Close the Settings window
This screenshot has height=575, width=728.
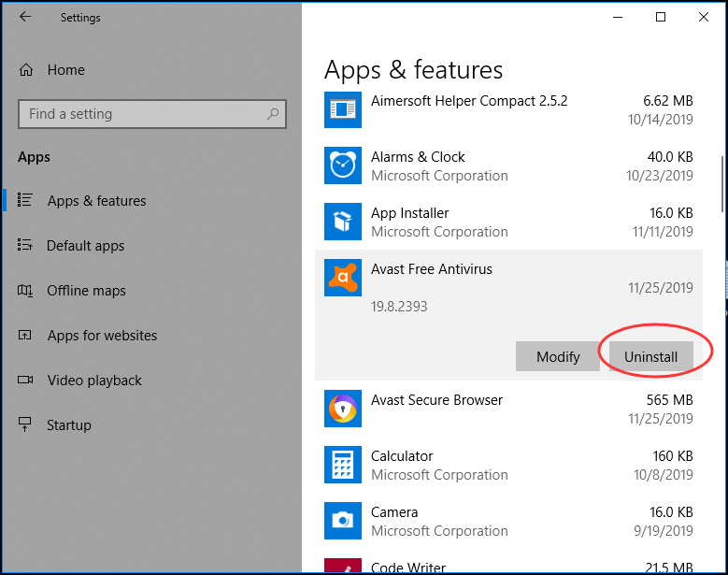pos(704,17)
